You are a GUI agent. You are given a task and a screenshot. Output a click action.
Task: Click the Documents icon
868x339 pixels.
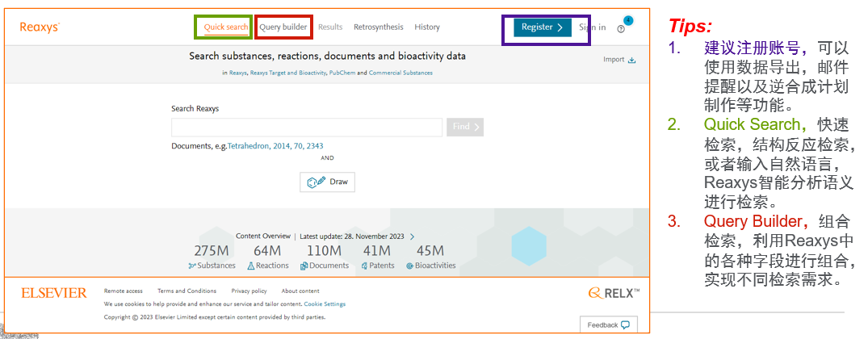coord(304,266)
